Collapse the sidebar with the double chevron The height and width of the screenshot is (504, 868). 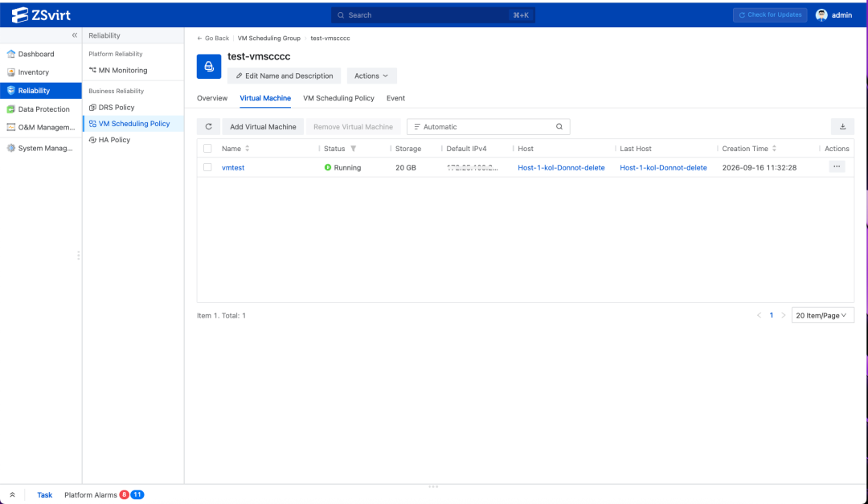click(74, 35)
